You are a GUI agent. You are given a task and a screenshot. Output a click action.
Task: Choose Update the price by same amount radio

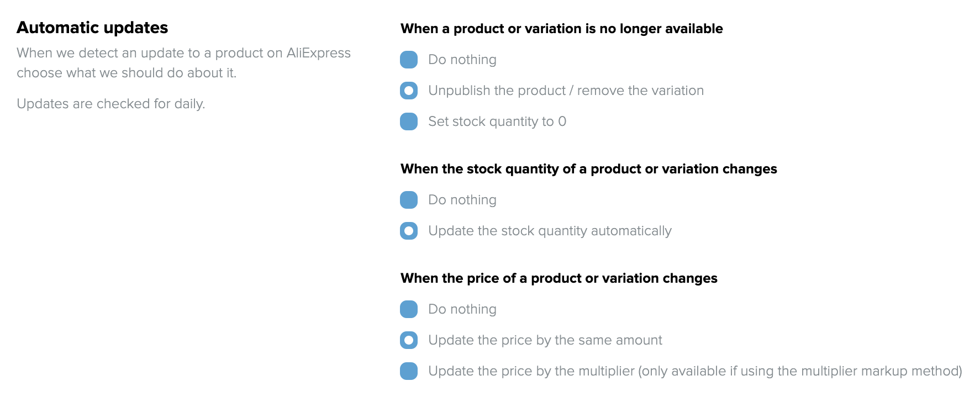409,340
